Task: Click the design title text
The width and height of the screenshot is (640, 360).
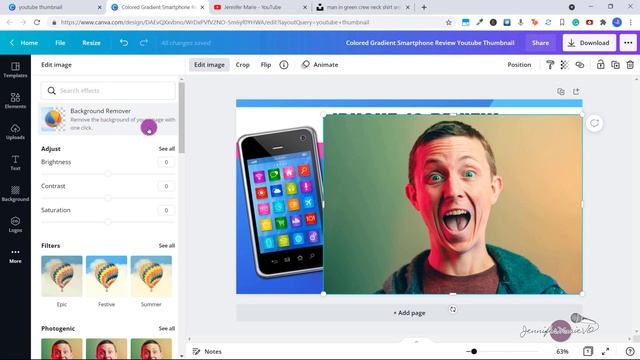Action: coord(430,42)
